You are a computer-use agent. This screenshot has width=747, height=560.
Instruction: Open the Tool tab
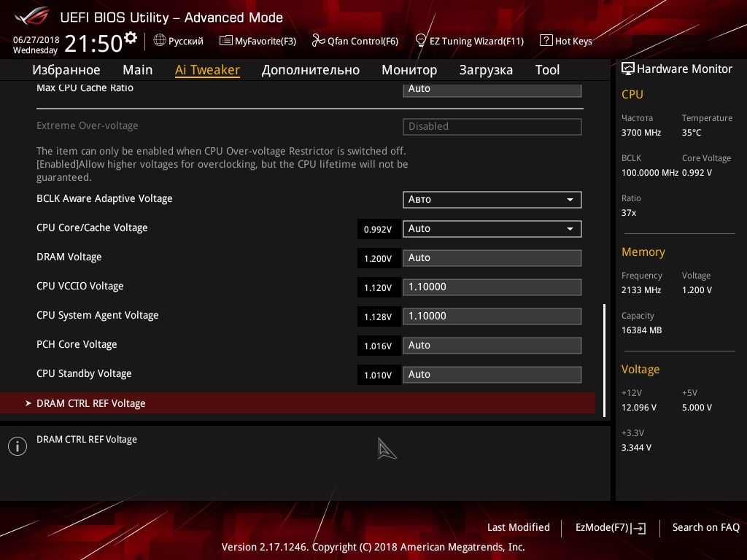547,70
